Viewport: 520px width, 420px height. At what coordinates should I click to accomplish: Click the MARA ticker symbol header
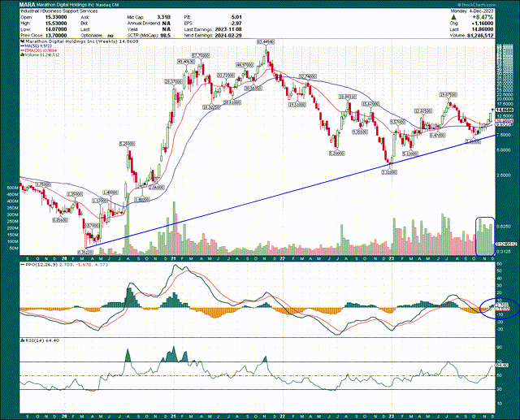(15, 3)
